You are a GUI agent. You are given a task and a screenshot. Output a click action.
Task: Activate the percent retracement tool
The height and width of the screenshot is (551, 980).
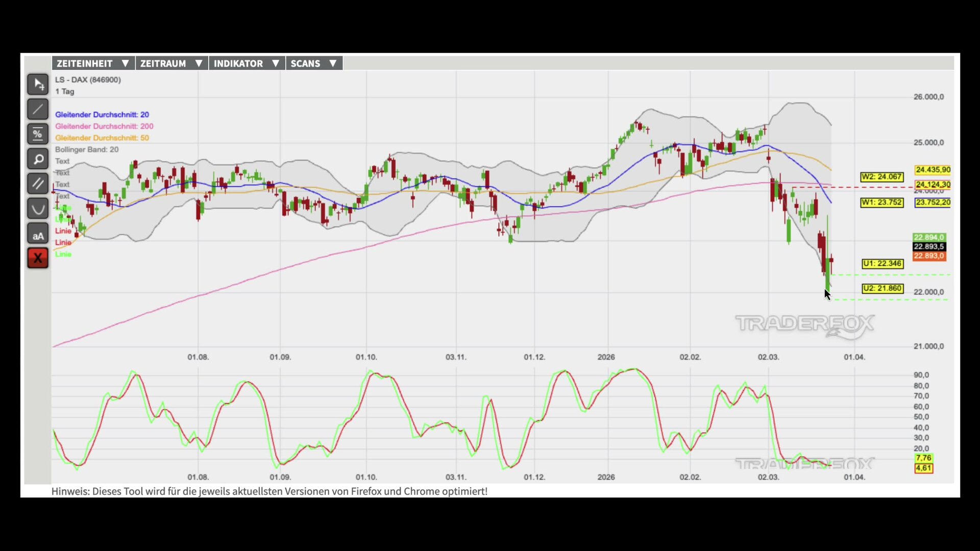(x=38, y=134)
